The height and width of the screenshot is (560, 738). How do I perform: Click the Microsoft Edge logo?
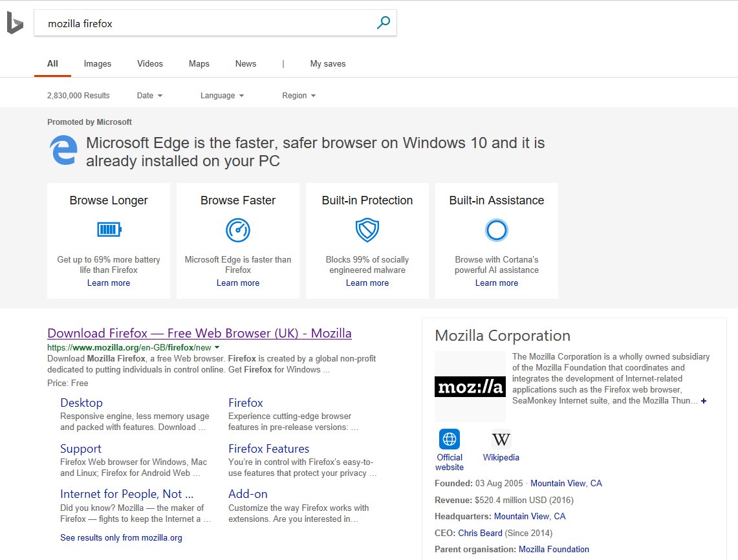pyautogui.click(x=63, y=151)
